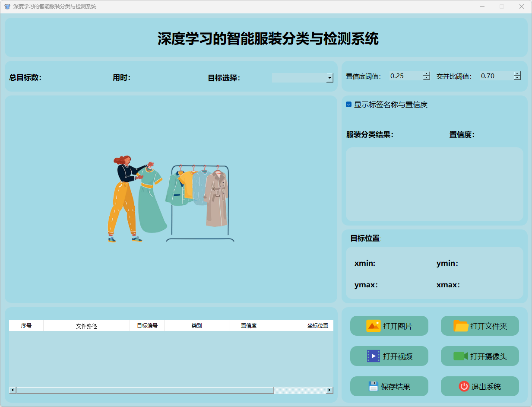Click the floppy disk Save Results icon

pos(373,386)
